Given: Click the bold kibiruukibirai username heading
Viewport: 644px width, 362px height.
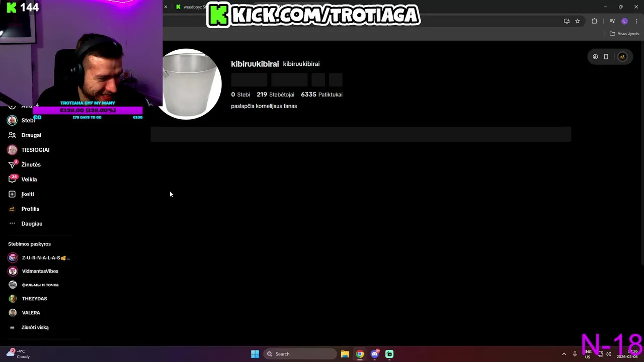Looking at the screenshot, I should point(255,64).
